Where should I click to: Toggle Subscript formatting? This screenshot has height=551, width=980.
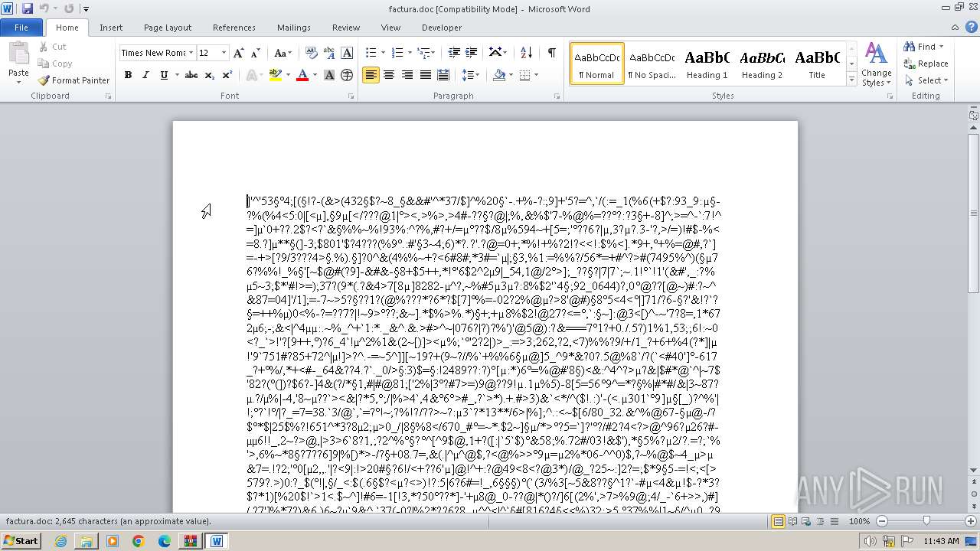[209, 75]
